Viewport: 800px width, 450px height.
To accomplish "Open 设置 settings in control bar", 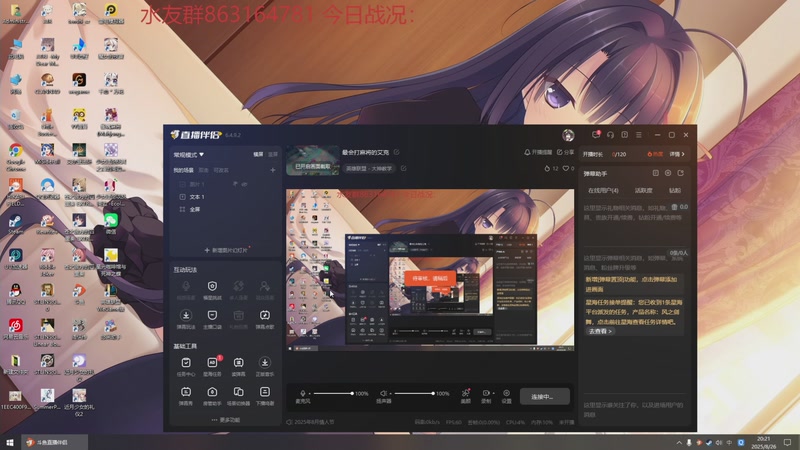I will 506,396.
